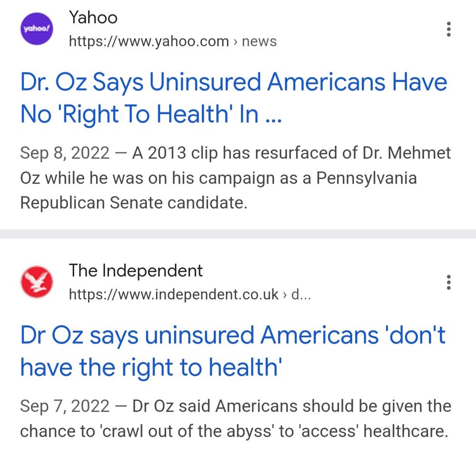Screen dimensions: 476x452
Task: Click the red Independent eagle favicon
Action: click(37, 282)
